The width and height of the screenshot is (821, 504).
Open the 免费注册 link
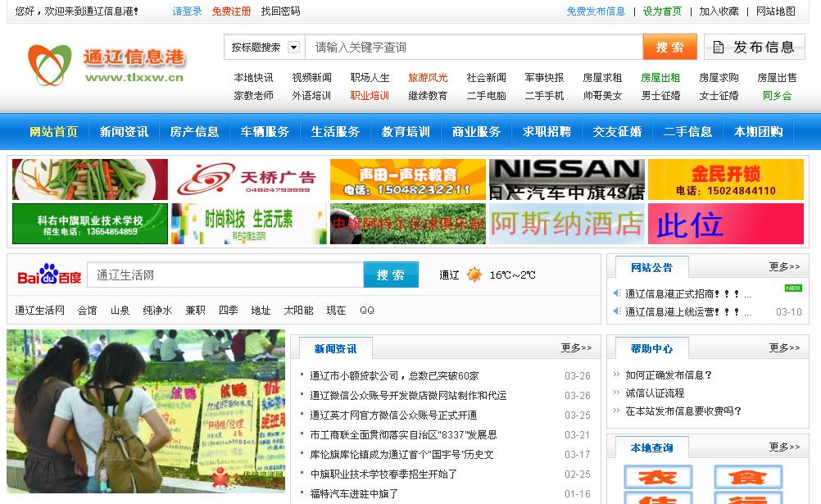231,11
